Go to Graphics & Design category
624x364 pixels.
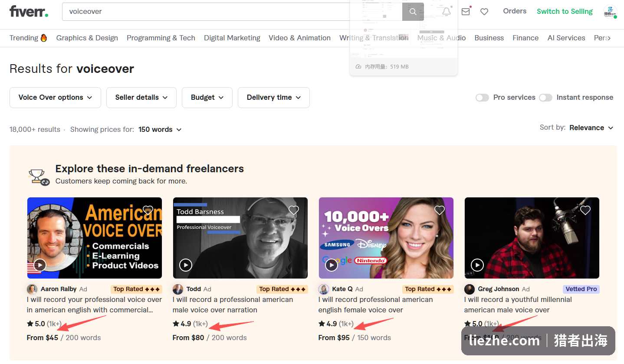[87, 38]
